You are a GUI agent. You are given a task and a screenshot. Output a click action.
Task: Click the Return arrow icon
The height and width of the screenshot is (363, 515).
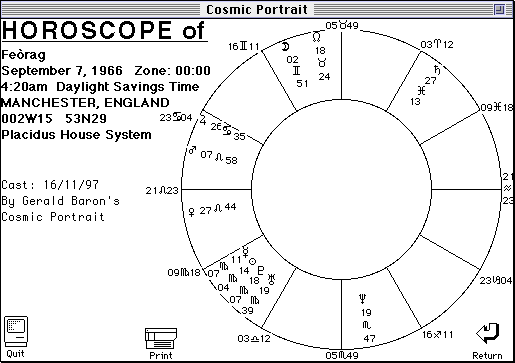tap(488, 333)
